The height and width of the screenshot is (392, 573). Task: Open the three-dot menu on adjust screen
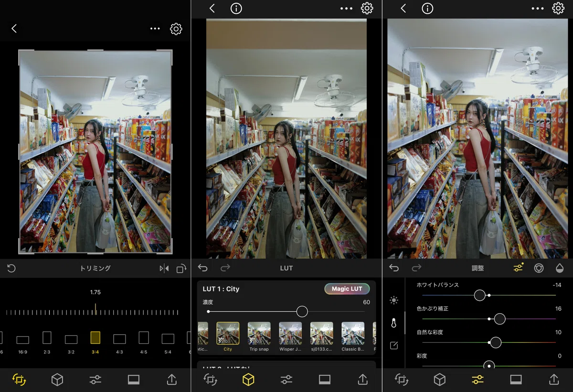[x=537, y=9]
